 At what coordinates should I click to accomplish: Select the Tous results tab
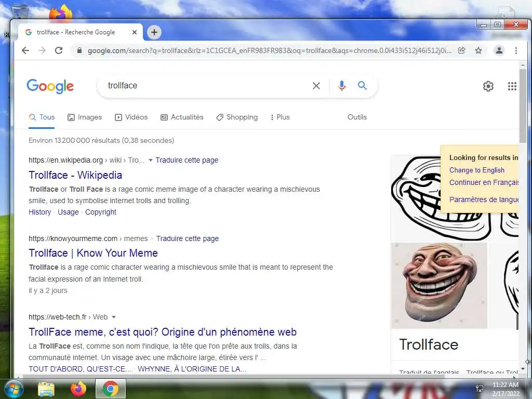(42, 117)
